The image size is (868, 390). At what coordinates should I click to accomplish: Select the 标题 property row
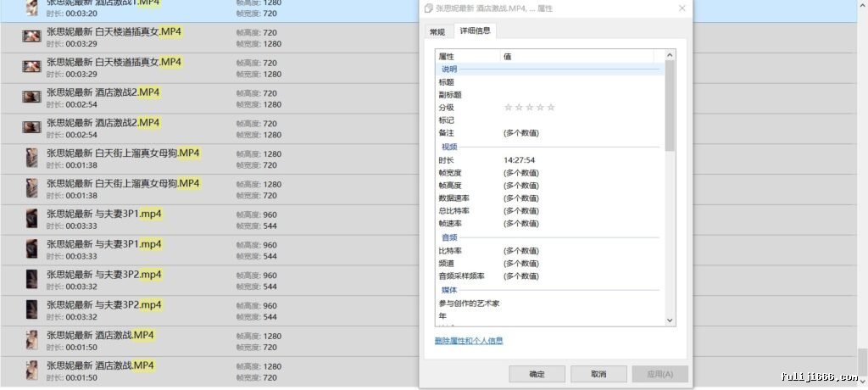549,82
